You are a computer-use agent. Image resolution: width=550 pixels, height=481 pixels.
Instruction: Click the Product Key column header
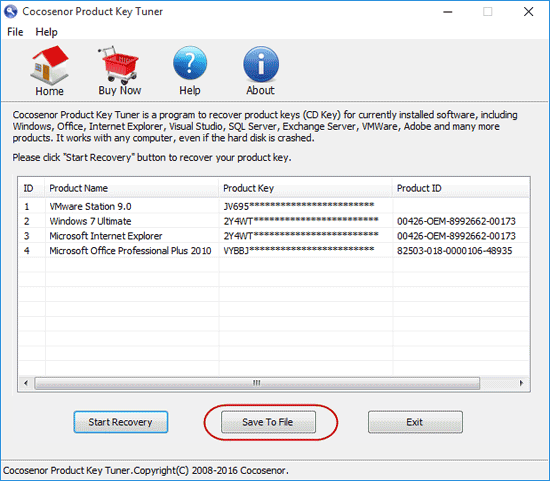[x=305, y=188]
